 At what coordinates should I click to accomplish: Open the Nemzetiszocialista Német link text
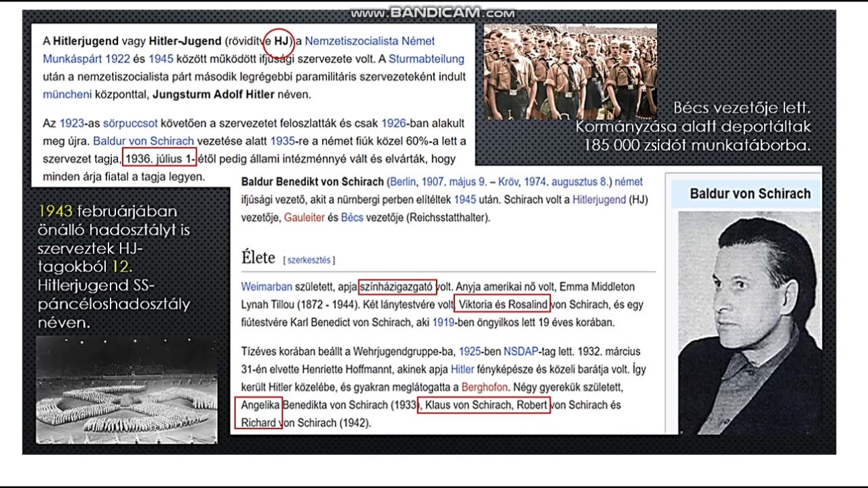(x=370, y=41)
